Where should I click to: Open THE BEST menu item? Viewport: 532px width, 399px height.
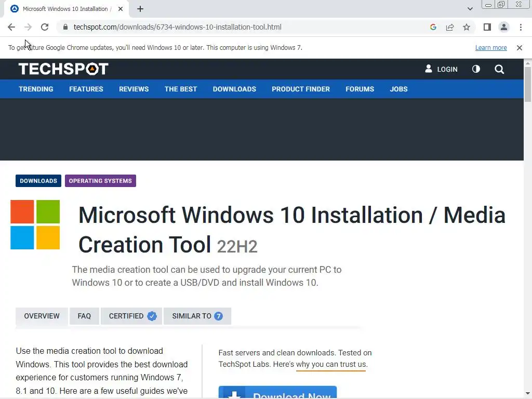click(x=181, y=89)
